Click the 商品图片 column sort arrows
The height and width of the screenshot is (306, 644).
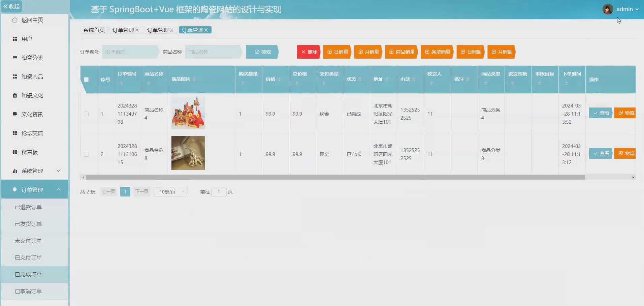tap(194, 79)
